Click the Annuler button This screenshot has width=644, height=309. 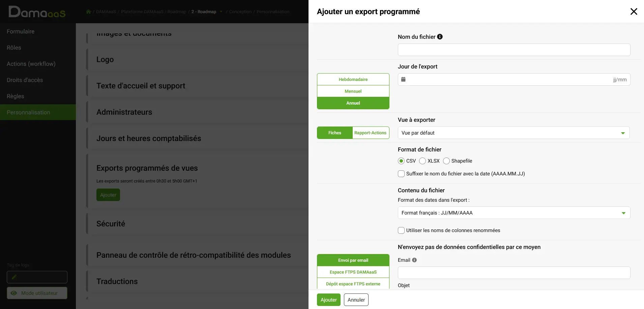[356, 300]
